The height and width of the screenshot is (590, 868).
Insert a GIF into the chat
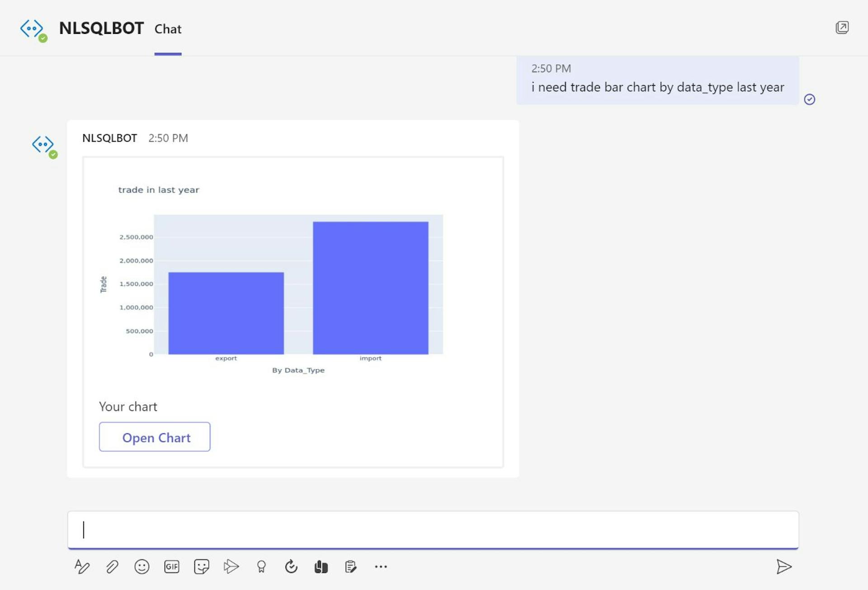pyautogui.click(x=172, y=566)
